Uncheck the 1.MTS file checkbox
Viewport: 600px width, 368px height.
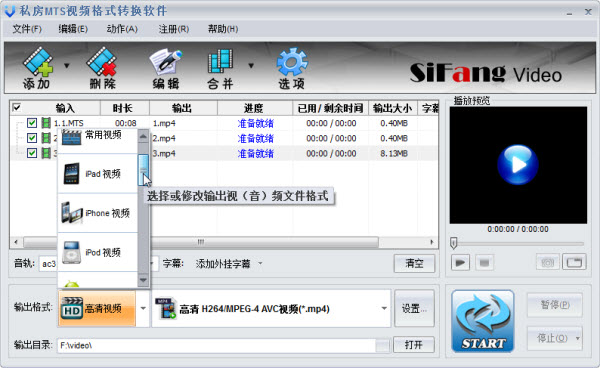tap(32, 123)
